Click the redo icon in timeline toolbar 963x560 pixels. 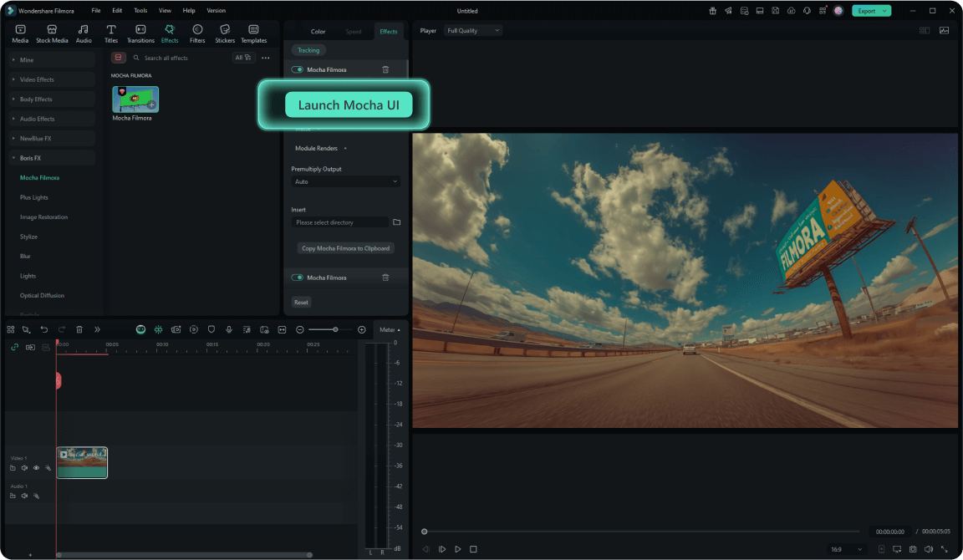coord(61,330)
